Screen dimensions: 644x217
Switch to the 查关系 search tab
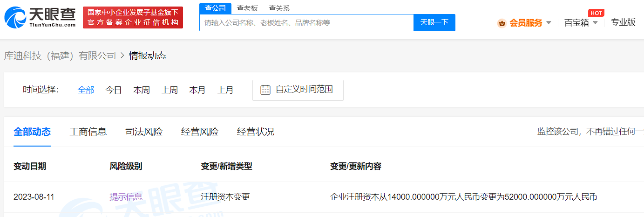(279, 8)
